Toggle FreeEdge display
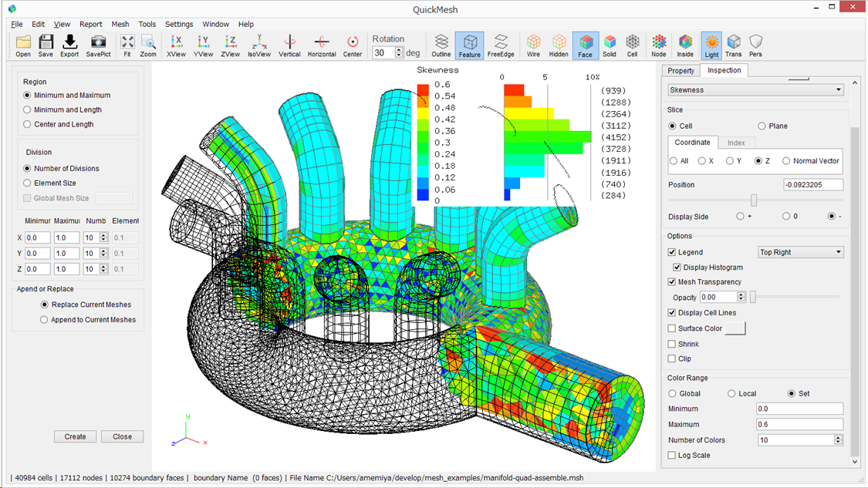The width and height of the screenshot is (868, 488). click(x=501, y=45)
